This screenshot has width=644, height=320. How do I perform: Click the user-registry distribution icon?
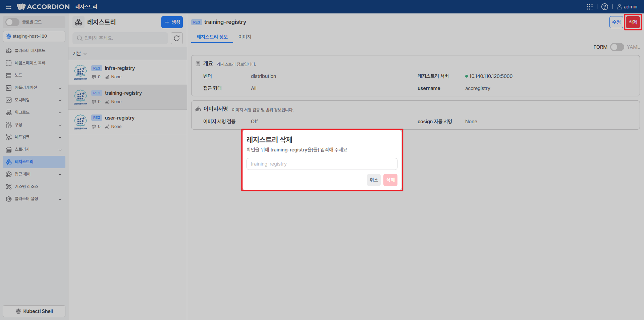[x=80, y=122]
